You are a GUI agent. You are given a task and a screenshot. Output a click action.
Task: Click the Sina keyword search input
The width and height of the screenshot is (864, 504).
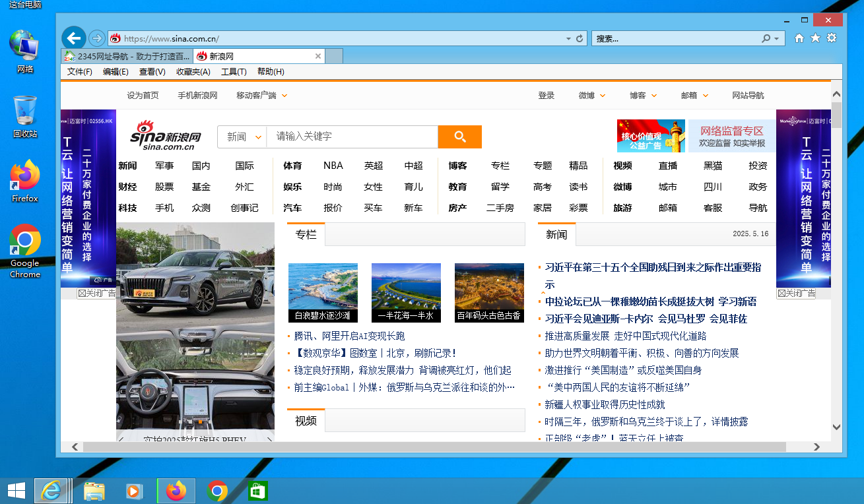pyautogui.click(x=352, y=137)
